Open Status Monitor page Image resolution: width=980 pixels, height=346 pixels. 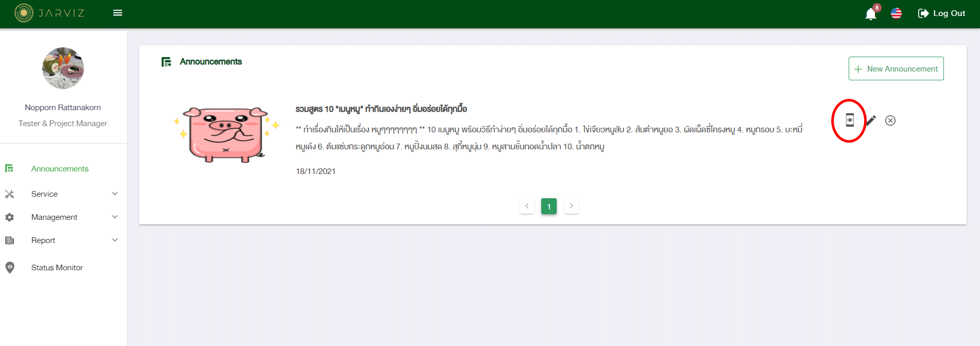(x=57, y=268)
